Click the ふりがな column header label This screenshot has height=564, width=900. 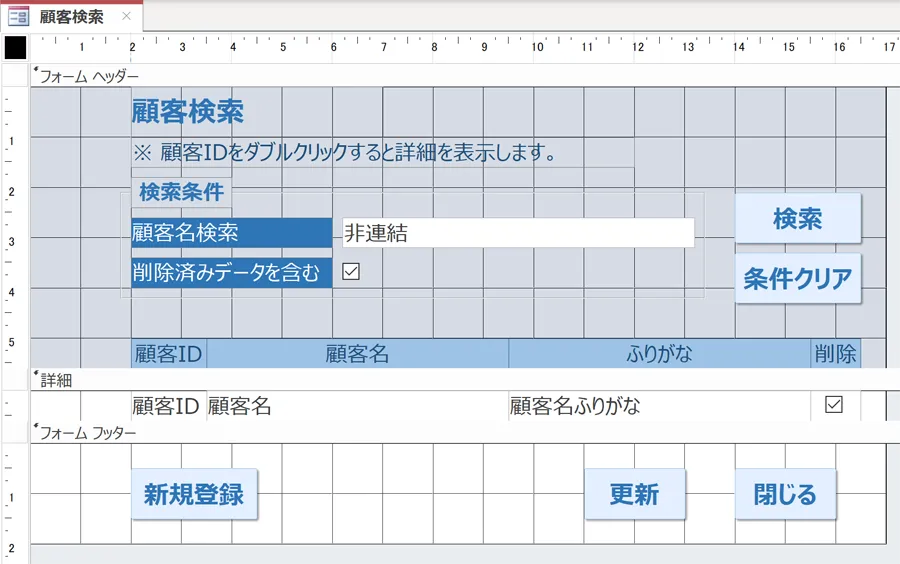click(658, 354)
